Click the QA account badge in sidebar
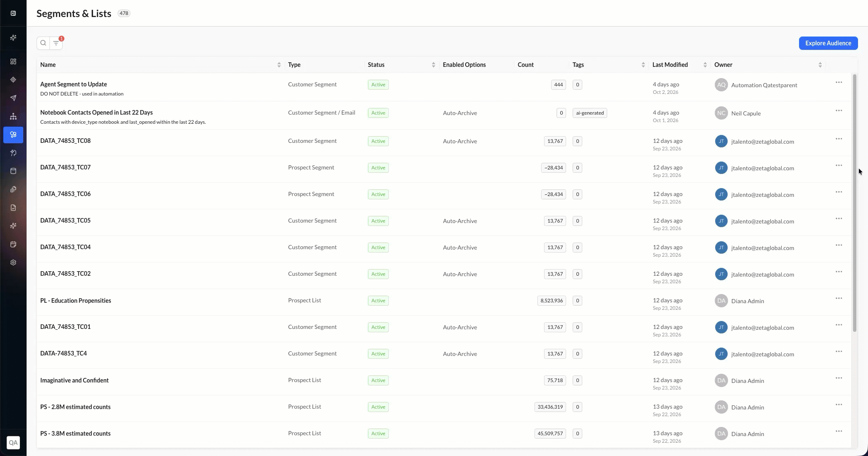 pyautogui.click(x=13, y=442)
